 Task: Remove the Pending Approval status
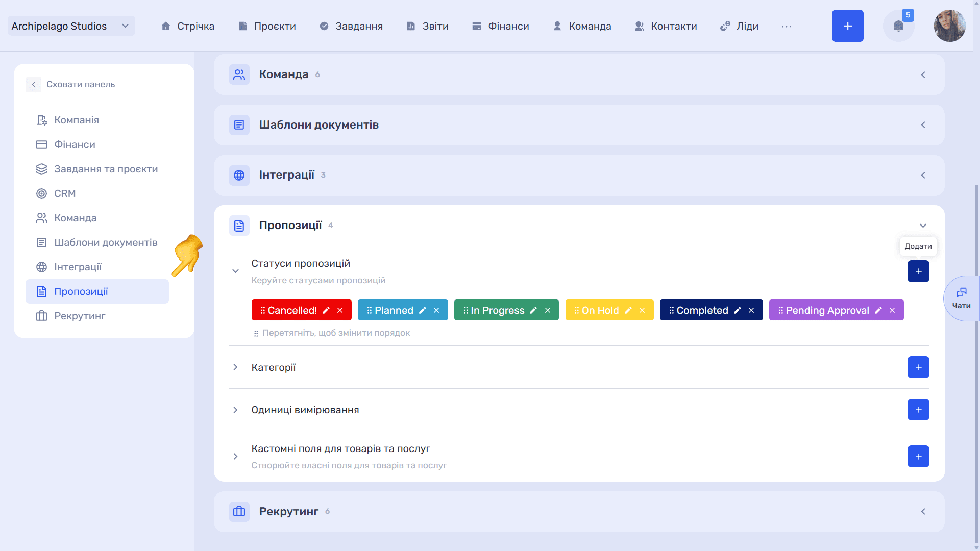(x=892, y=310)
